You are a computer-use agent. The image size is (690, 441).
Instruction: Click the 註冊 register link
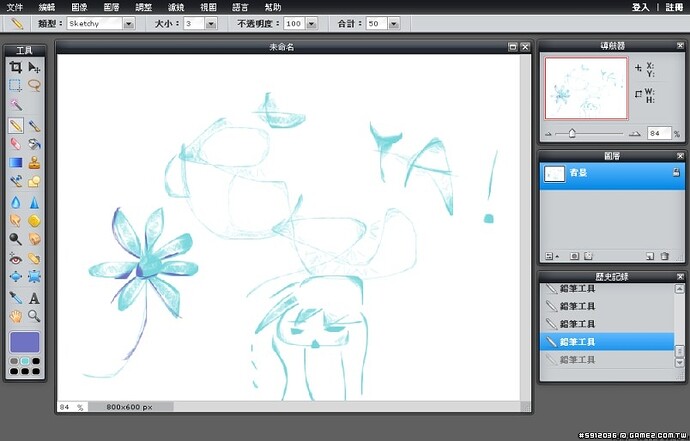tap(674, 6)
